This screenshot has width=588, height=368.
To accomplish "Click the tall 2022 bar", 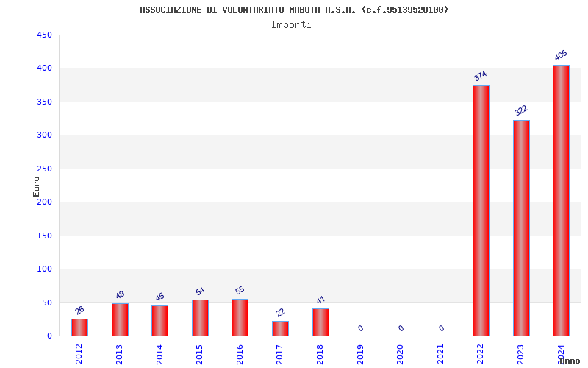I will pyautogui.click(x=481, y=210).
